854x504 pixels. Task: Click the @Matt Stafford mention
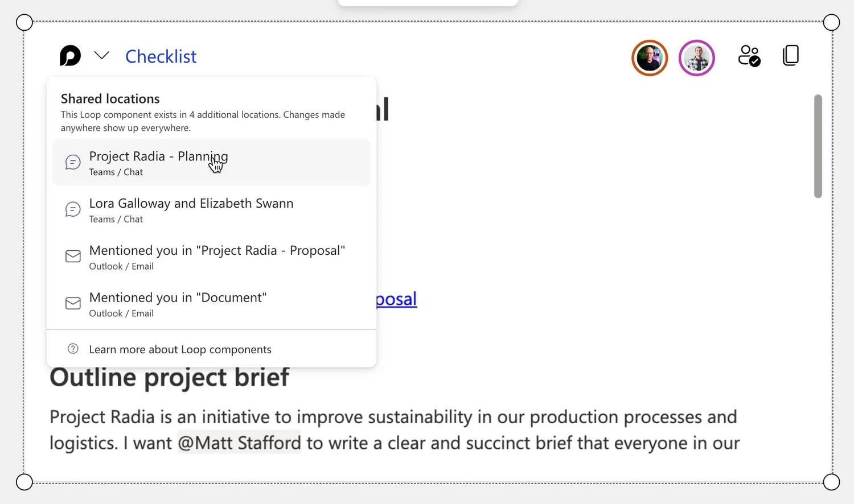click(x=239, y=443)
